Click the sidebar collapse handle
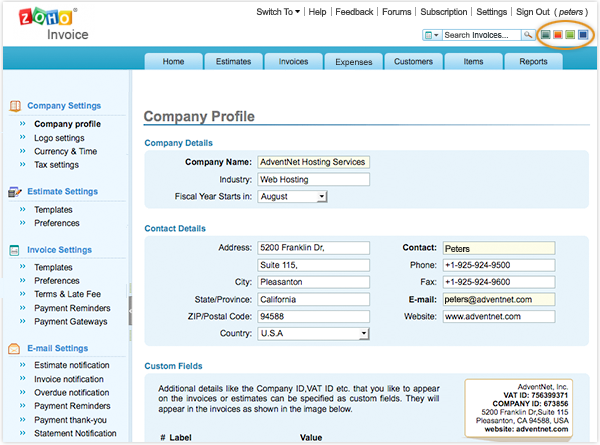The width and height of the screenshot is (600, 445). [x=130, y=311]
